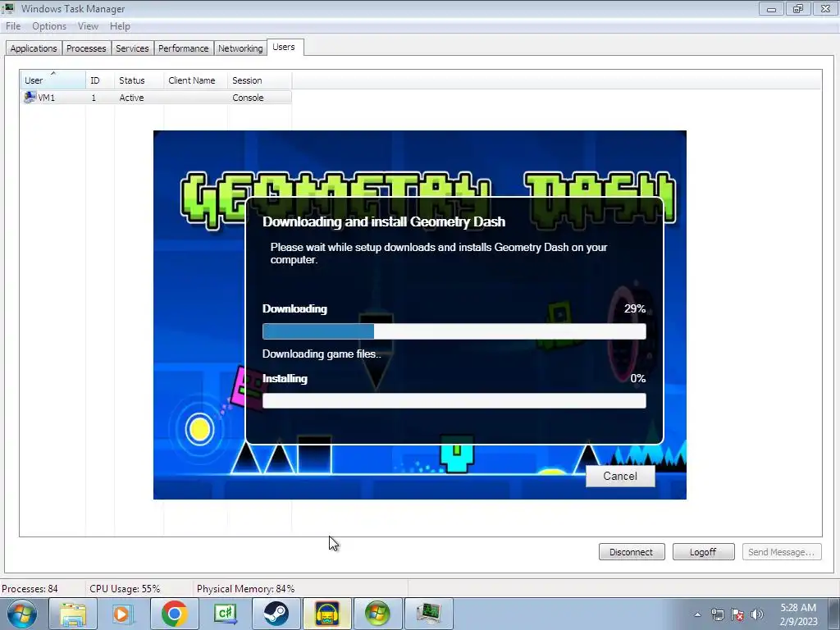Open the File menu
The height and width of the screenshot is (630, 840).
13,26
